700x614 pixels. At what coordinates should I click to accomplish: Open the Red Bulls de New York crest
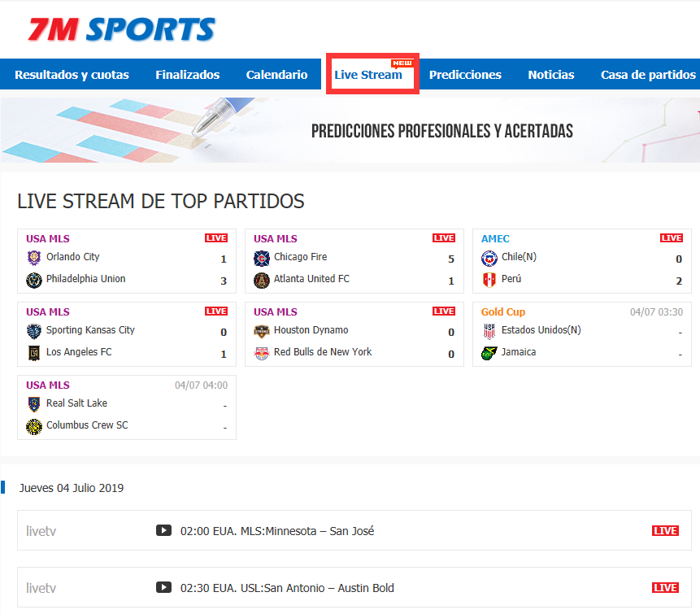point(262,353)
